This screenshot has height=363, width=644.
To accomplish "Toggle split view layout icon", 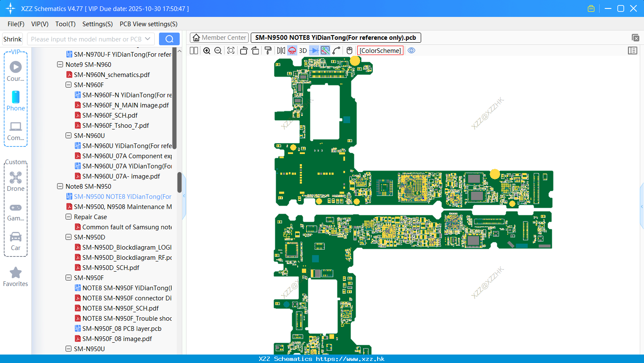I will click(x=194, y=50).
